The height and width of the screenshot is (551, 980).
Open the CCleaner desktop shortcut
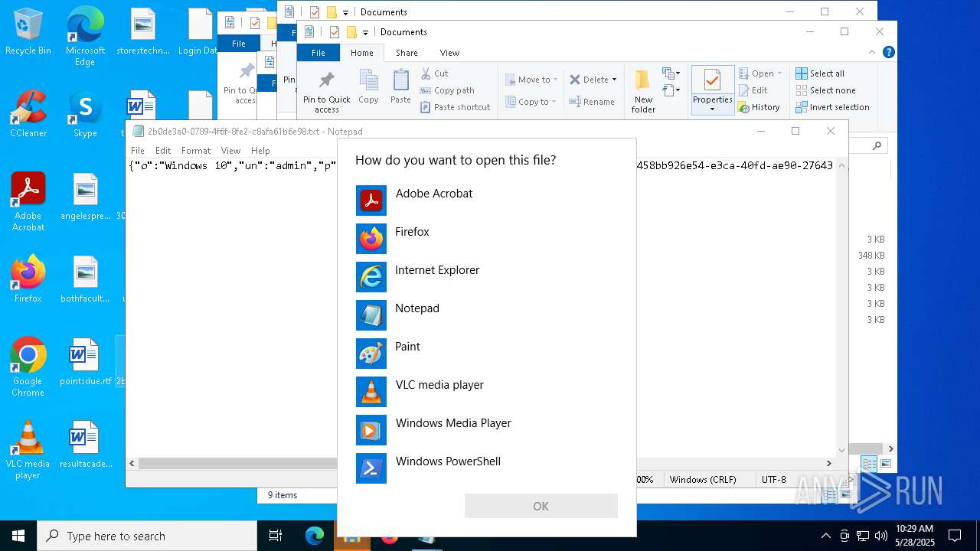click(x=28, y=114)
